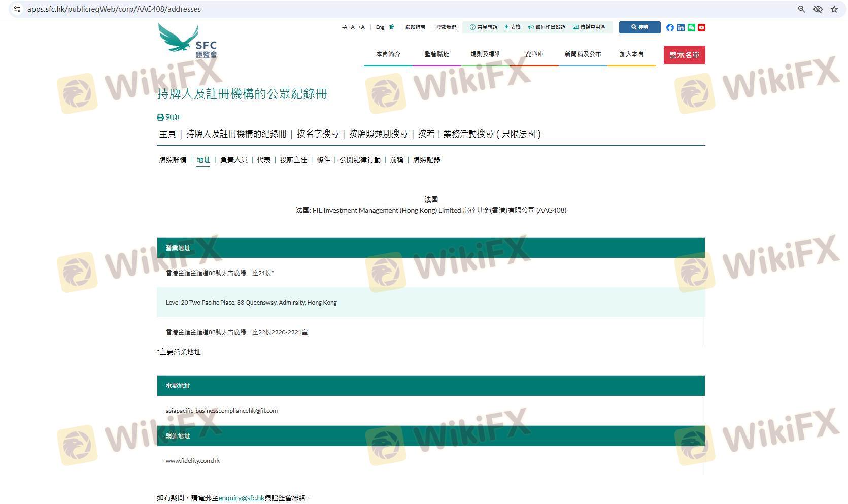Image resolution: width=848 pixels, height=504 pixels.
Task: Click the browser address bar URL
Action: tap(114, 9)
